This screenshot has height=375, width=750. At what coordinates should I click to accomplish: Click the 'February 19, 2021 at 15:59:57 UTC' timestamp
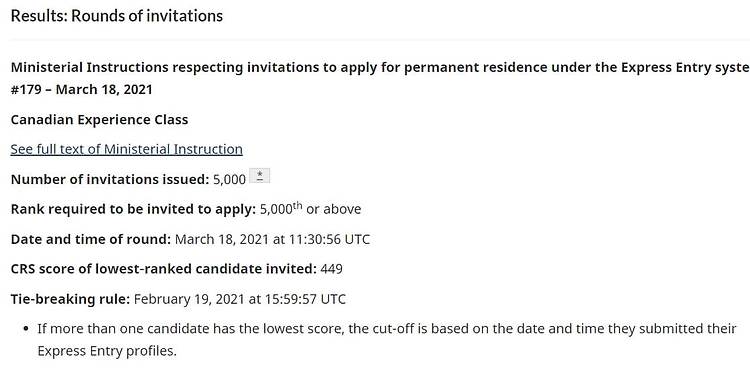tap(240, 299)
